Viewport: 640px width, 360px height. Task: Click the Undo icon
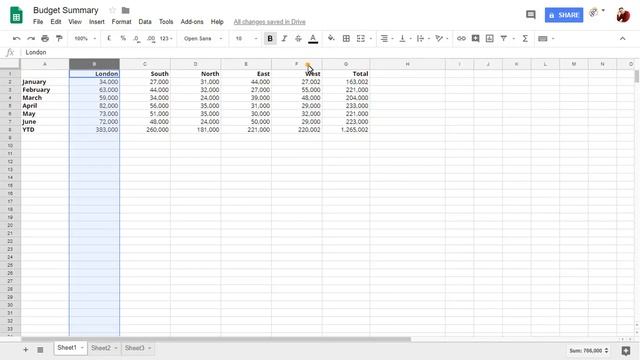click(16, 38)
